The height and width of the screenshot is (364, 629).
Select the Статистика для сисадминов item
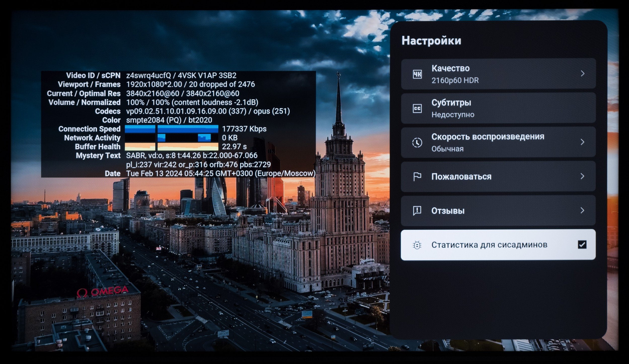pyautogui.click(x=498, y=245)
